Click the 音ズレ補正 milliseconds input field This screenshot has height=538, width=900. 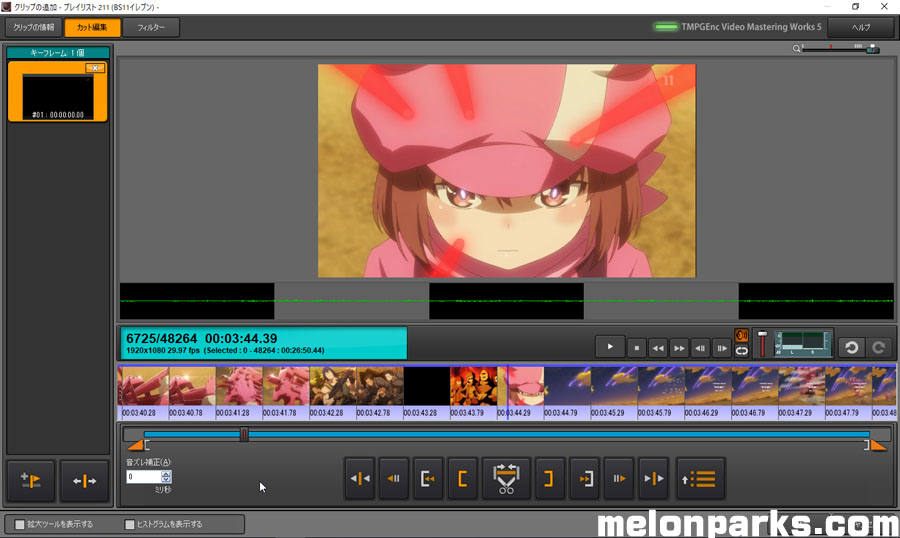coord(143,477)
